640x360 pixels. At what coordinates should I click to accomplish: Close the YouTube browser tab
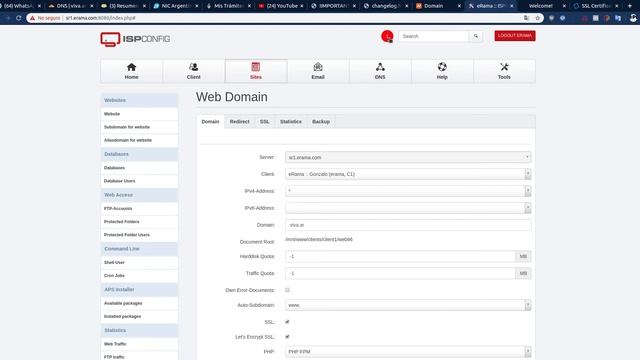click(302, 6)
